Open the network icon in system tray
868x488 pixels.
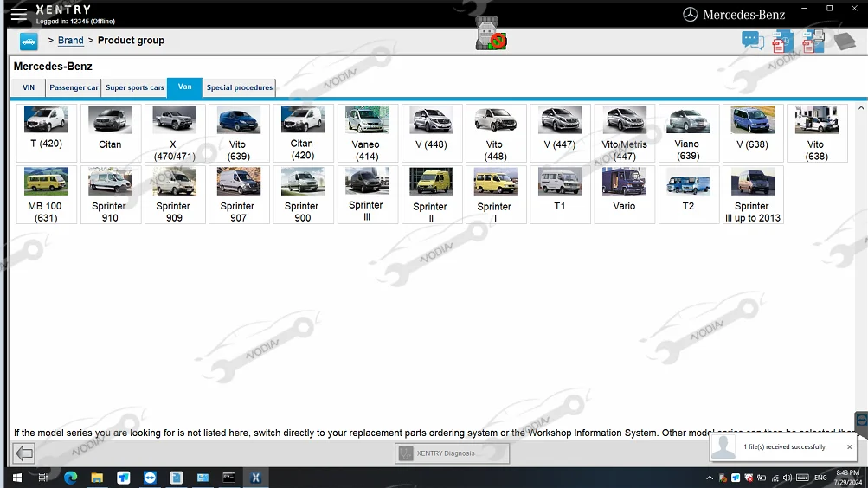point(775,478)
